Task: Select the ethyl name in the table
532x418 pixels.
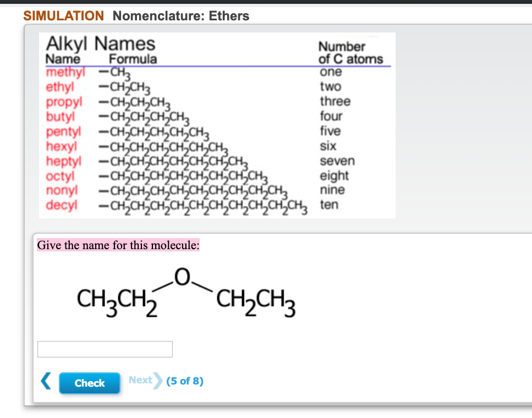Action: 57,86
